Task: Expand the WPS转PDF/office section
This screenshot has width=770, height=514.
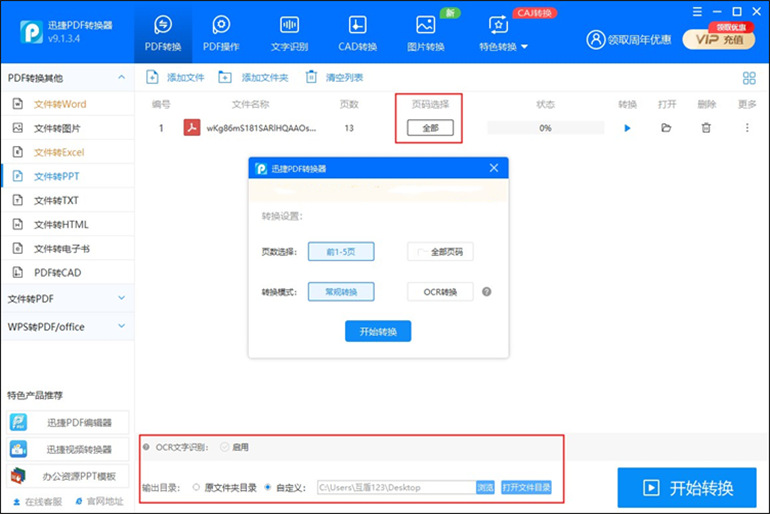Action: click(67, 326)
